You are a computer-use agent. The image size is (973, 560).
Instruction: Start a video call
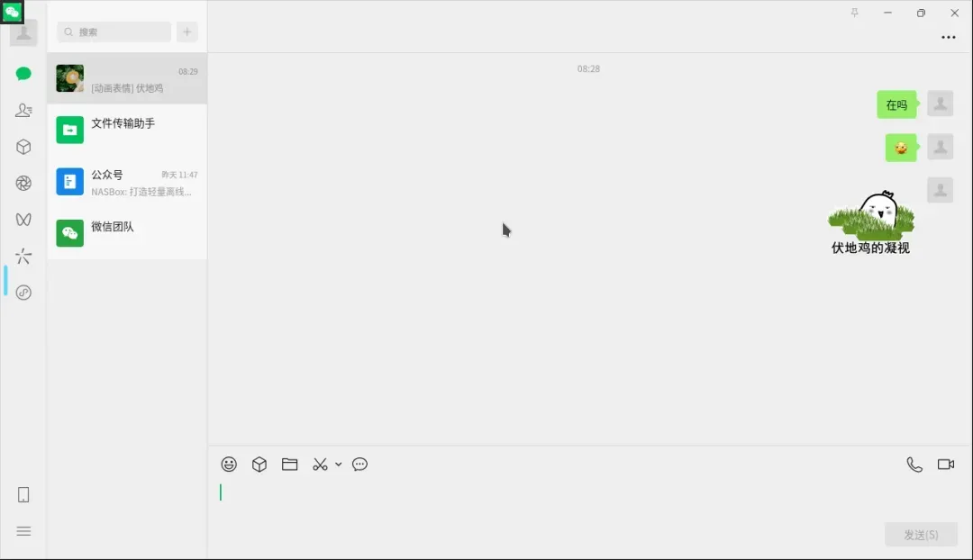pos(946,465)
